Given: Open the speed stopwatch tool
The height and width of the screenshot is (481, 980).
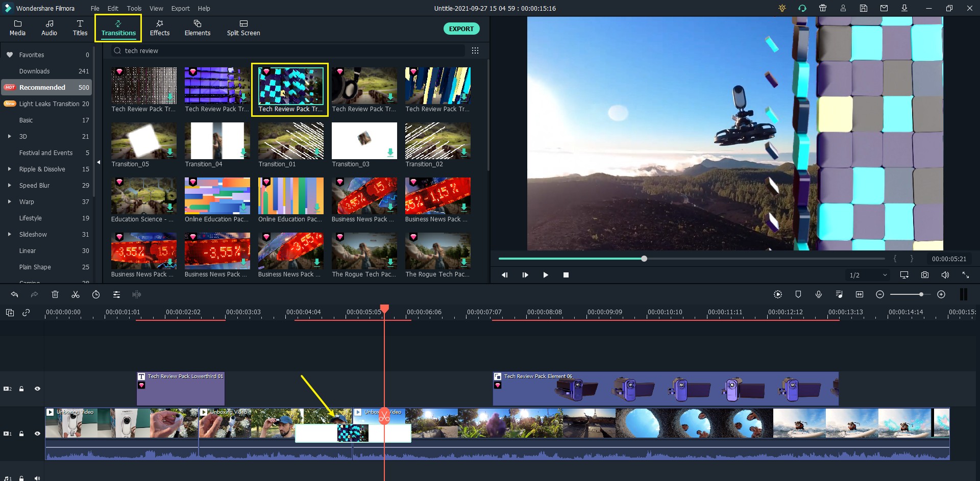Looking at the screenshot, I should pos(96,294).
